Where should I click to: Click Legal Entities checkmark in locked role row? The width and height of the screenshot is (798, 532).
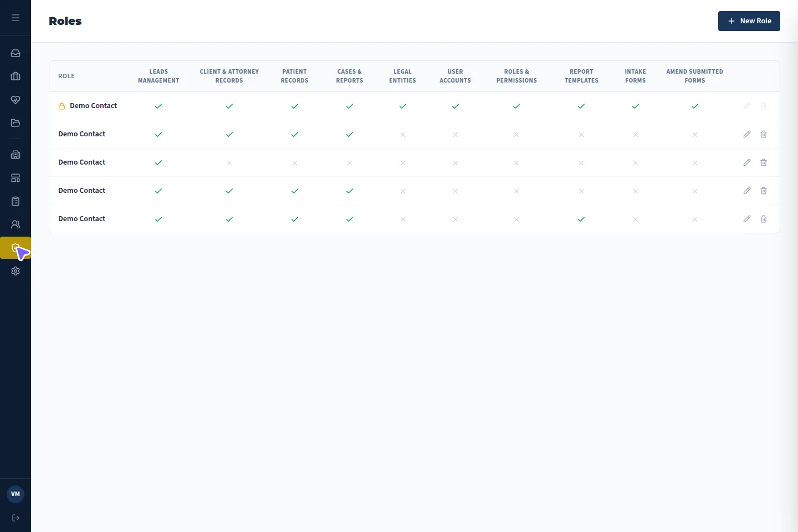(403, 106)
